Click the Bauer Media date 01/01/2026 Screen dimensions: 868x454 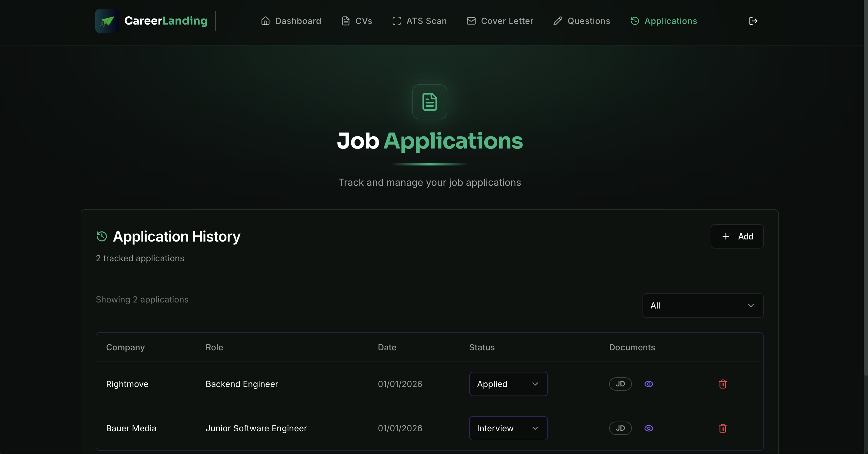pos(400,428)
